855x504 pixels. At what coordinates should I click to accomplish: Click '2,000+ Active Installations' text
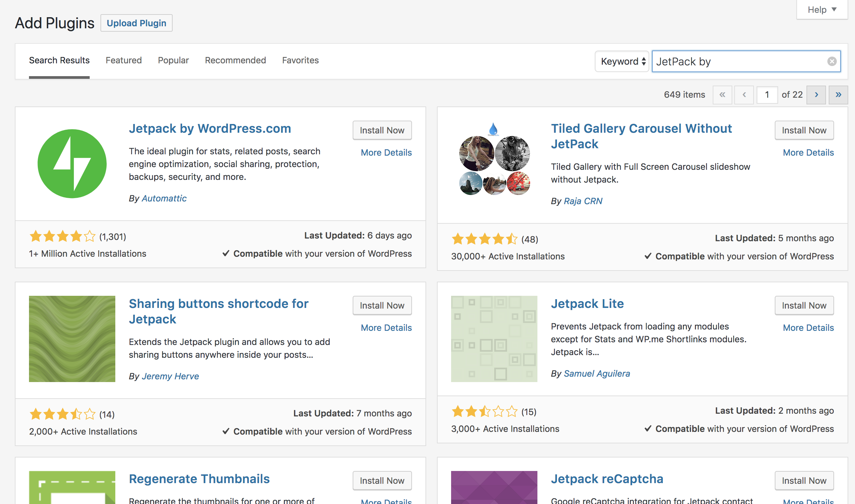(x=83, y=432)
